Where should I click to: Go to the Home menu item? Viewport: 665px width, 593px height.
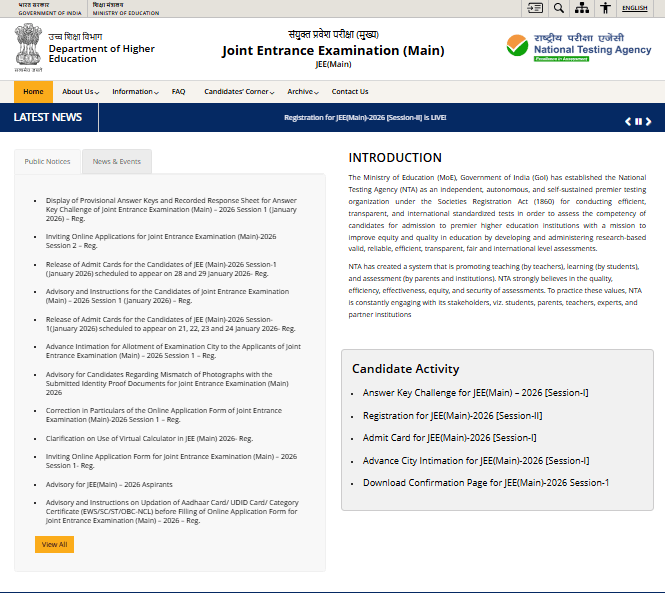33,92
